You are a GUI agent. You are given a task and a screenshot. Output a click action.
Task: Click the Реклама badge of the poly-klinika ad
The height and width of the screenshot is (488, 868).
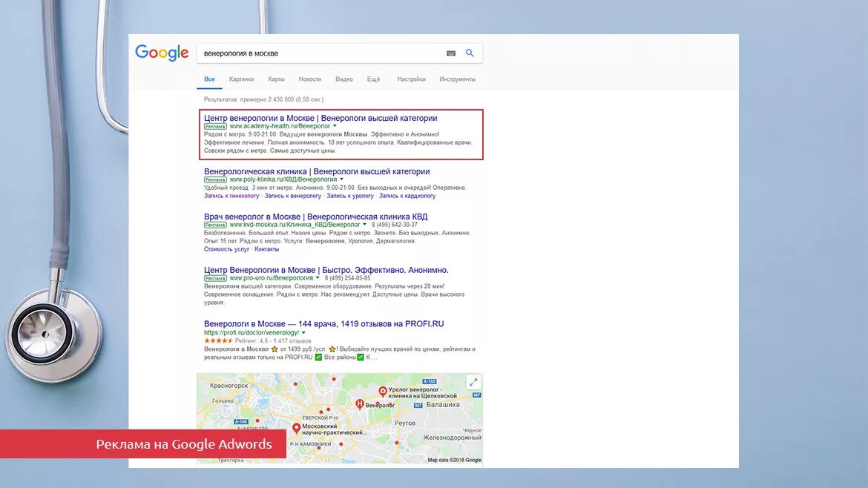[215, 179]
